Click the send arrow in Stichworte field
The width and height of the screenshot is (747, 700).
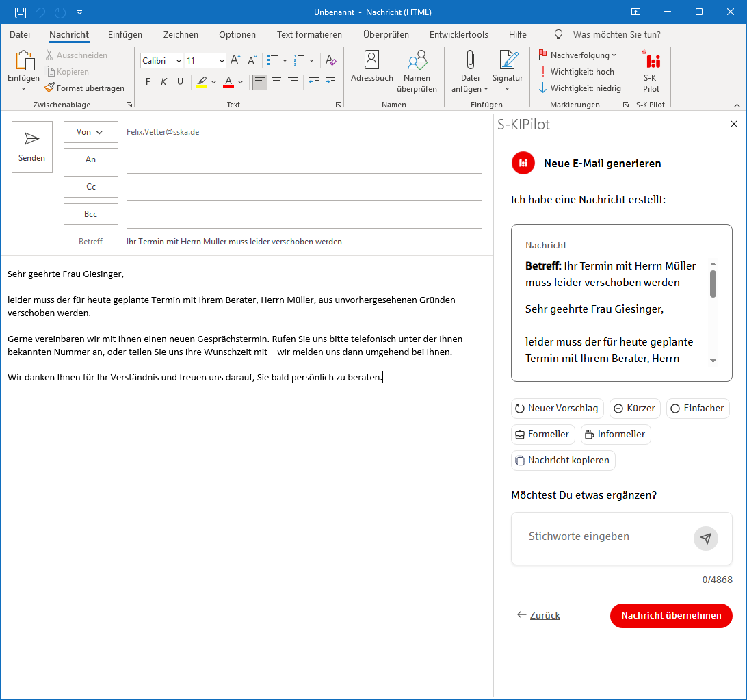click(706, 539)
